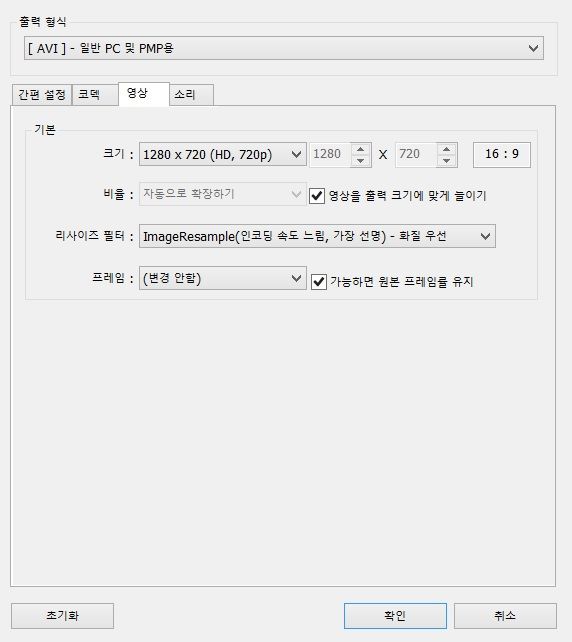Click the 16 : 9 aspect ratio box
This screenshot has width=572, height=642.
502,155
